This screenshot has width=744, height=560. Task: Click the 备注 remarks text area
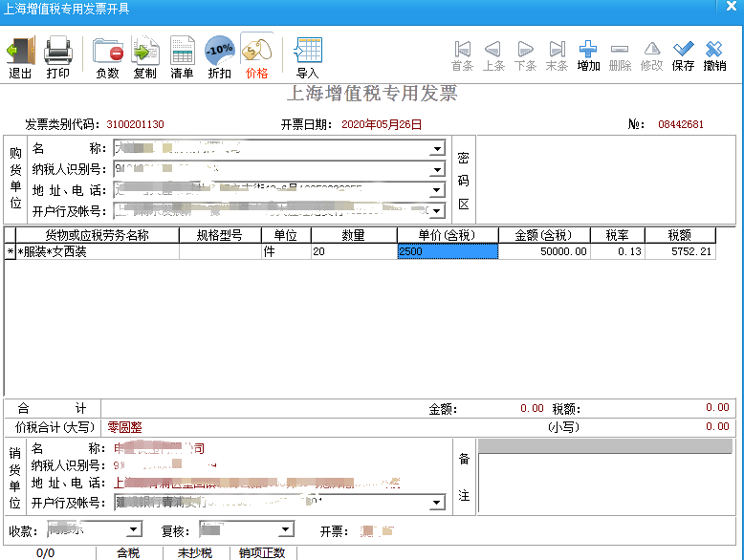point(606,483)
